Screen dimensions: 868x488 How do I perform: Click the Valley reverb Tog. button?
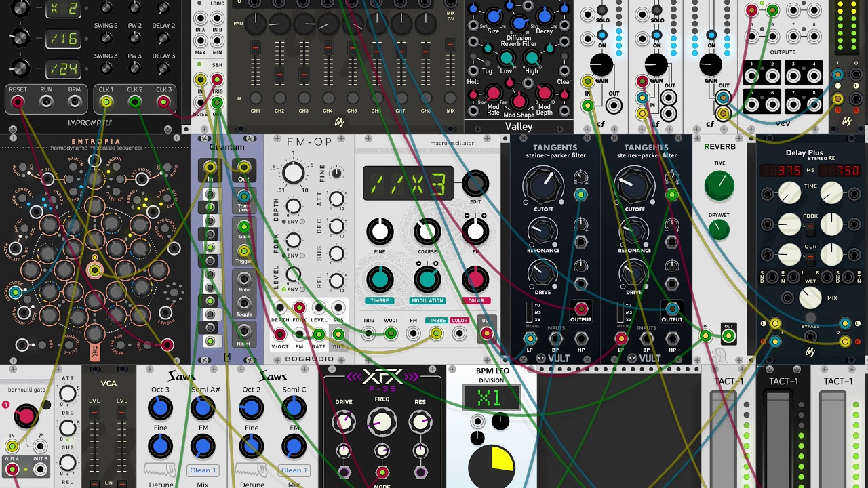click(x=487, y=62)
